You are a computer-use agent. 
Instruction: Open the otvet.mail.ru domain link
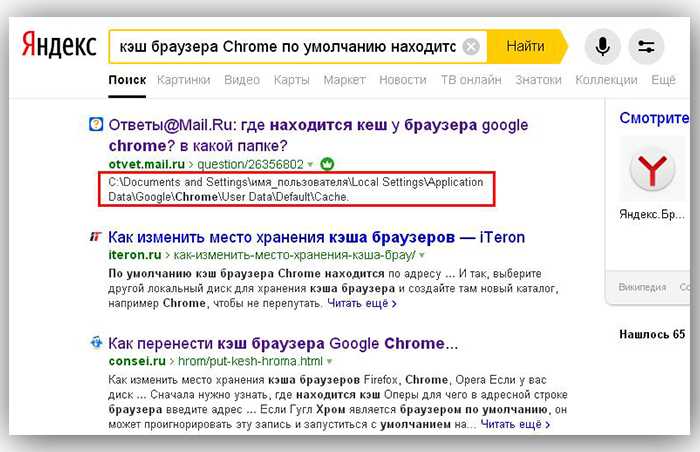point(146,164)
